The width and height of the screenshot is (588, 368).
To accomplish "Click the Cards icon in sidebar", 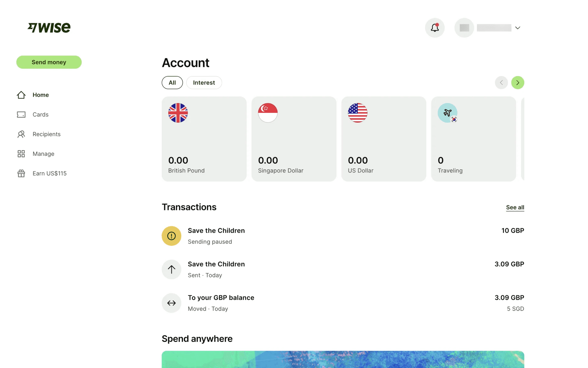I will point(21,114).
